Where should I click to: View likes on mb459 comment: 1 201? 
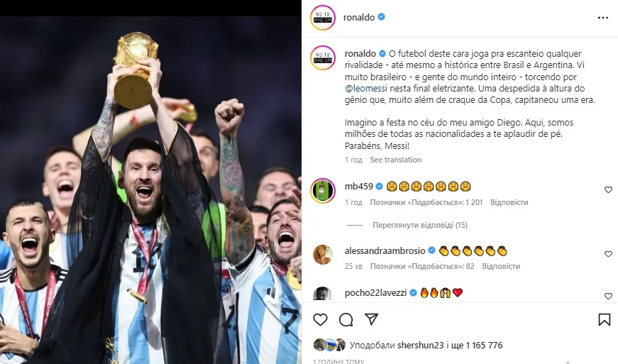426,202
